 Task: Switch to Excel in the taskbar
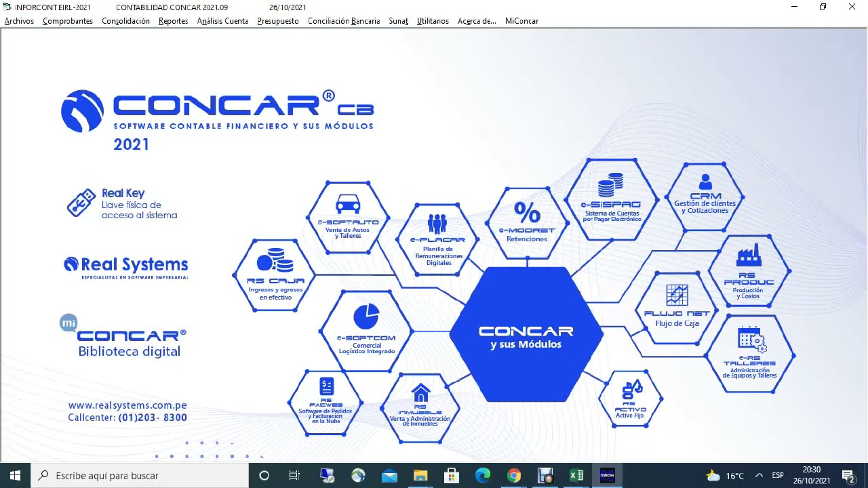pos(576,476)
